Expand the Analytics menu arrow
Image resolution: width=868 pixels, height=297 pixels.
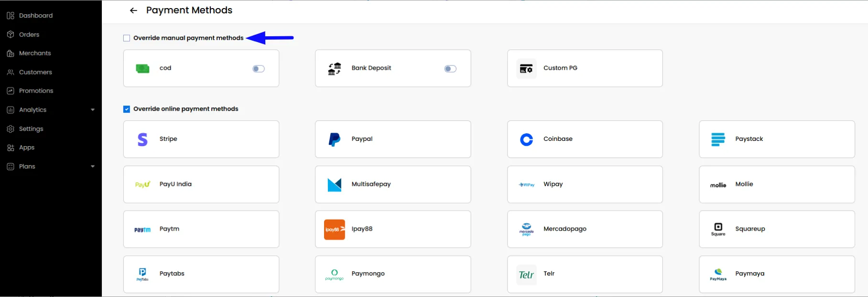click(x=93, y=110)
